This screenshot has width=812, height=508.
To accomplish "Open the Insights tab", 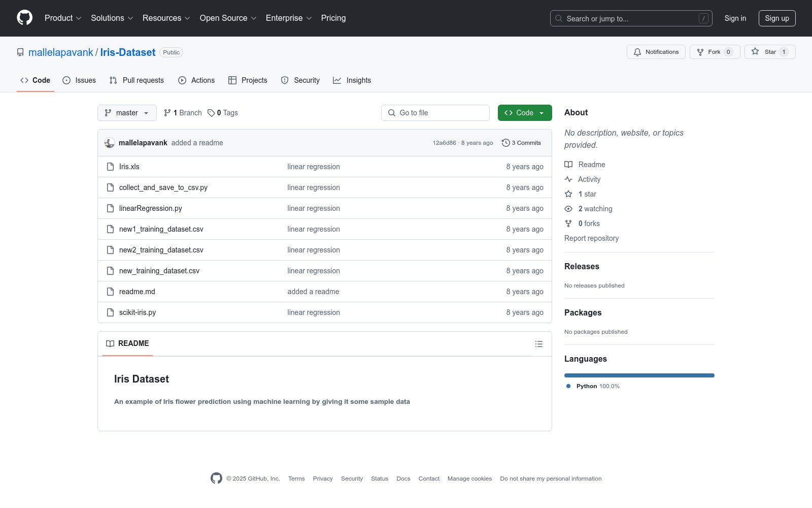I will (352, 80).
